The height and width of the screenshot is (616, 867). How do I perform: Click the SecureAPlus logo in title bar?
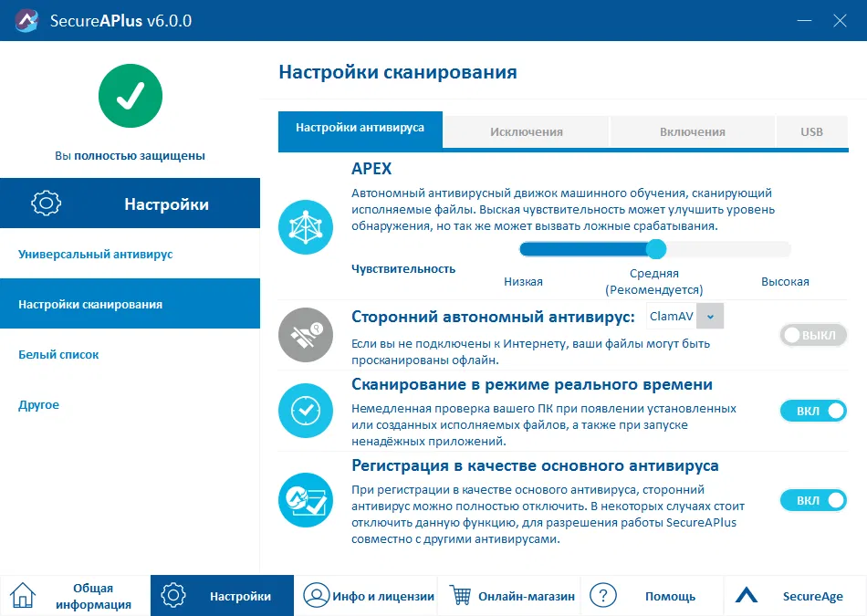tap(26, 20)
